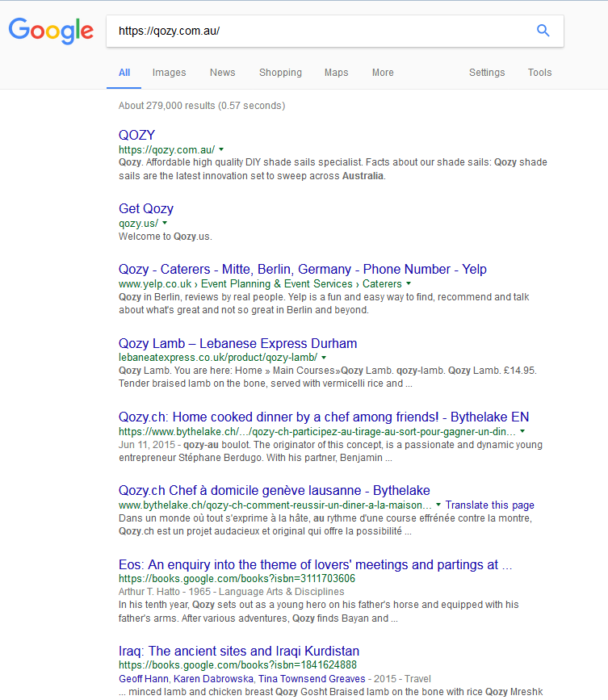The image size is (608, 700).
Task: Open Qozy.ch Home cooked dinner result
Action: click(x=324, y=417)
